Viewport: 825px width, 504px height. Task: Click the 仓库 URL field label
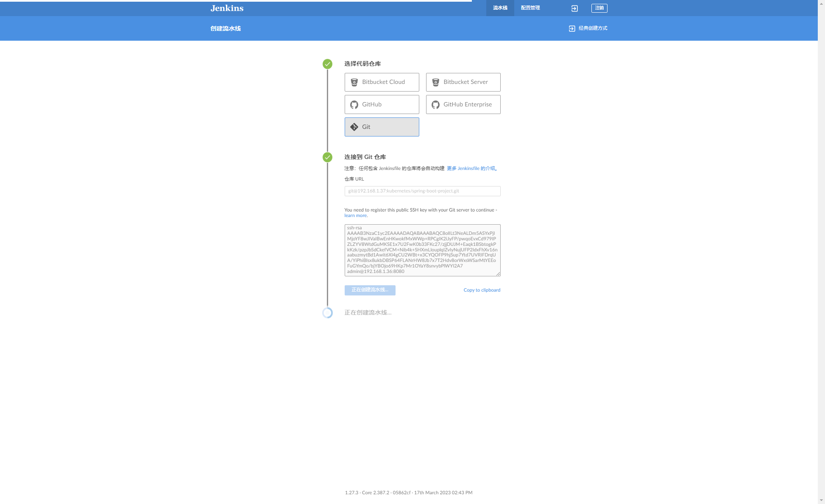(x=354, y=179)
